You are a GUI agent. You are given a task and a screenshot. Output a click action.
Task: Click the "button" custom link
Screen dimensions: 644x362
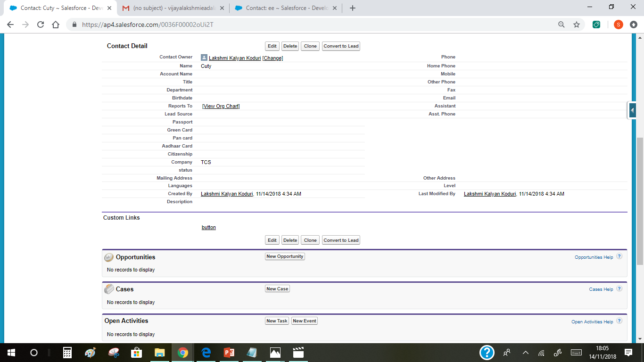tap(209, 228)
